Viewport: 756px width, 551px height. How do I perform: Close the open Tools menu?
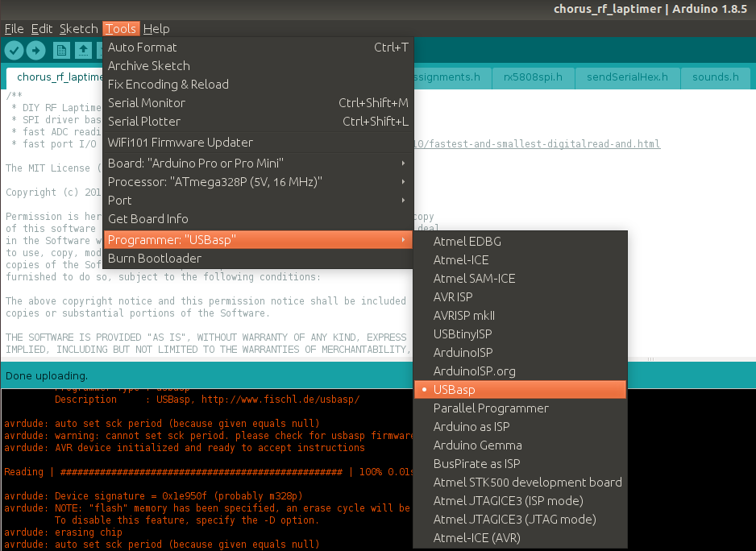coord(121,29)
